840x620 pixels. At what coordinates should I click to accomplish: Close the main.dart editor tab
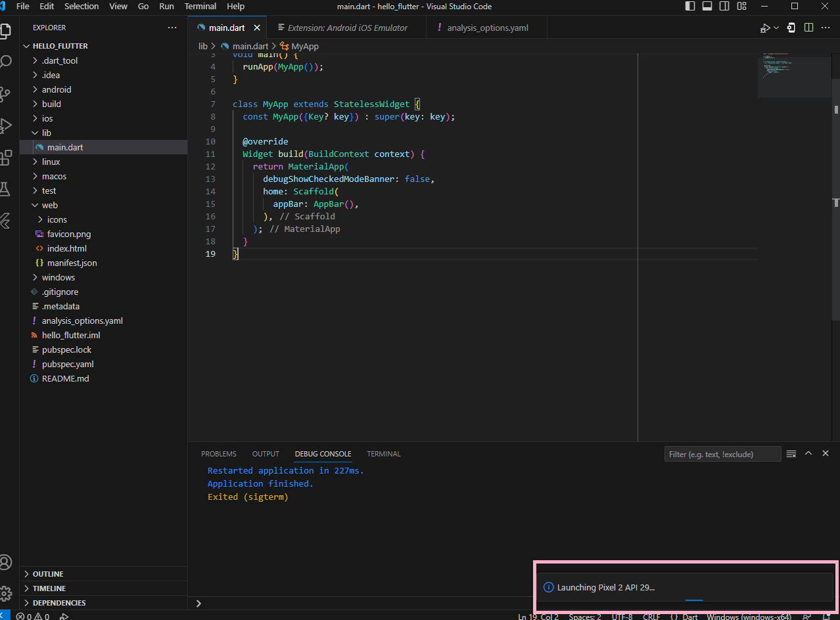click(257, 28)
